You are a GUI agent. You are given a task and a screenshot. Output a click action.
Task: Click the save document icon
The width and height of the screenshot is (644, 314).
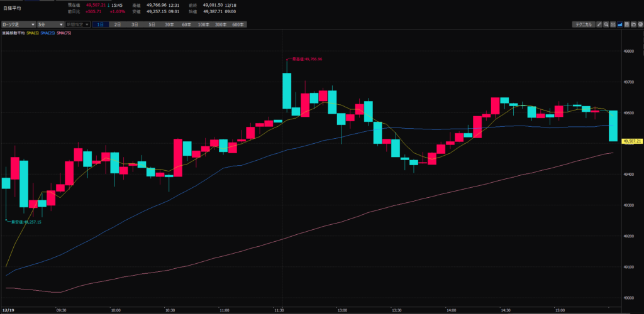click(x=627, y=24)
